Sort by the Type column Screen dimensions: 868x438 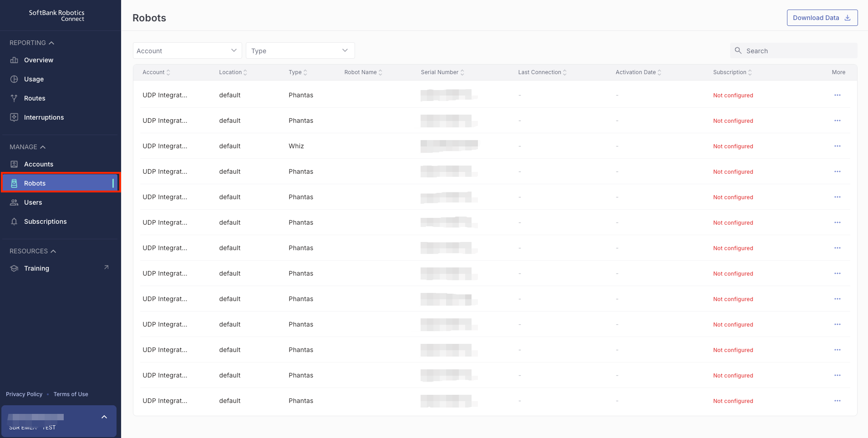pyautogui.click(x=298, y=72)
